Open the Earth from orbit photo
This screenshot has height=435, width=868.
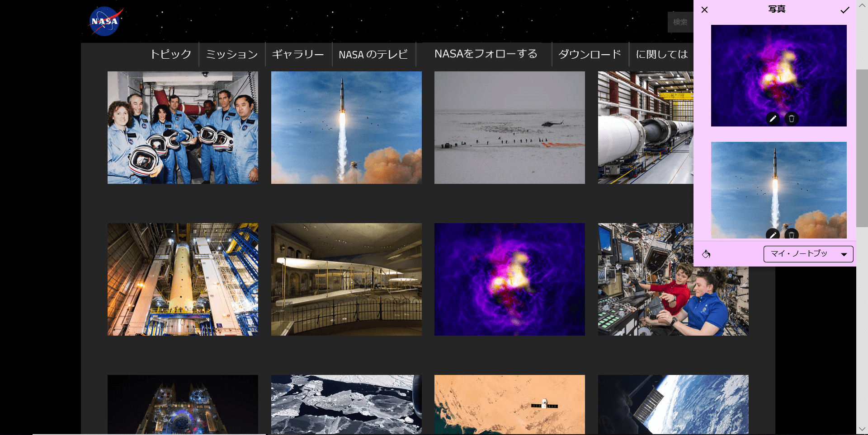673,404
